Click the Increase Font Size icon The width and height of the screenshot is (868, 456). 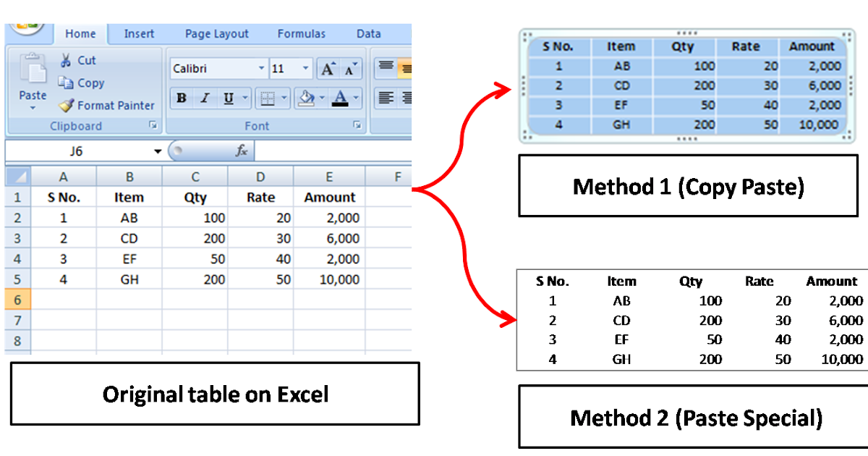tap(327, 67)
